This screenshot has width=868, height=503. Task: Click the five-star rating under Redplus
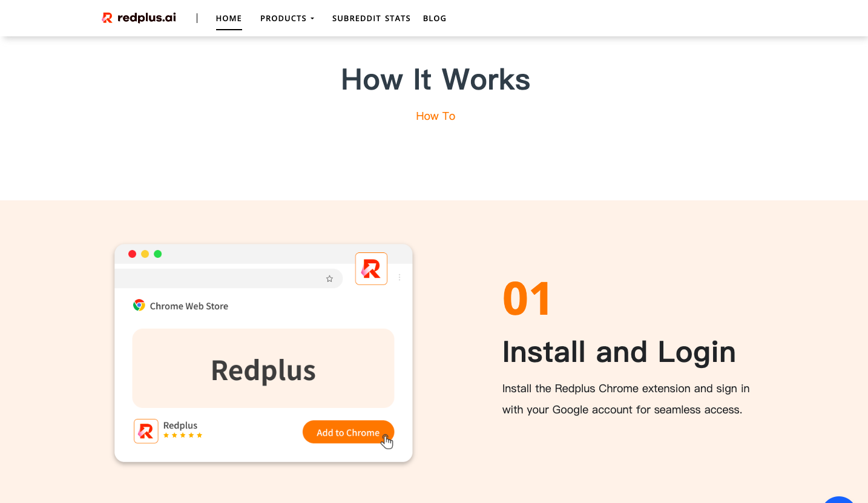coord(183,435)
